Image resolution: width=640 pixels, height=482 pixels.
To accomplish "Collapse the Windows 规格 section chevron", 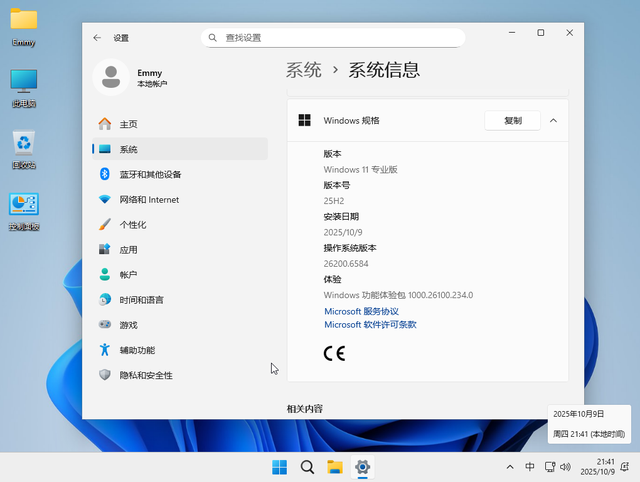I will point(553,121).
